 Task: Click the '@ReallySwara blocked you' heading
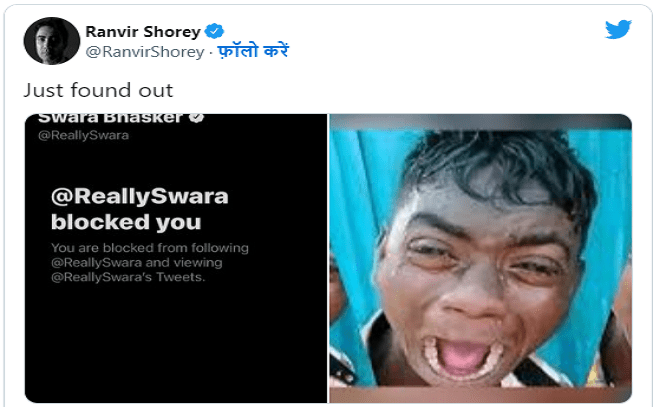click(140, 209)
